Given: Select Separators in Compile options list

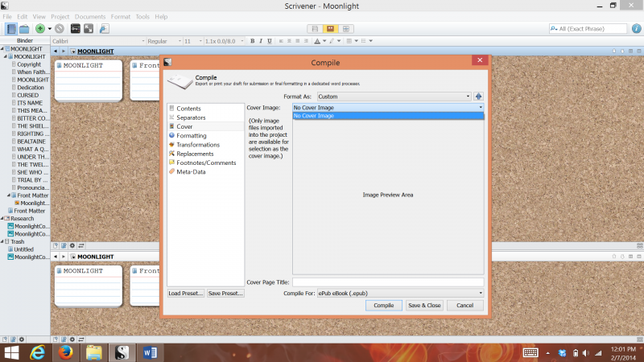Looking at the screenshot, I should 191,117.
